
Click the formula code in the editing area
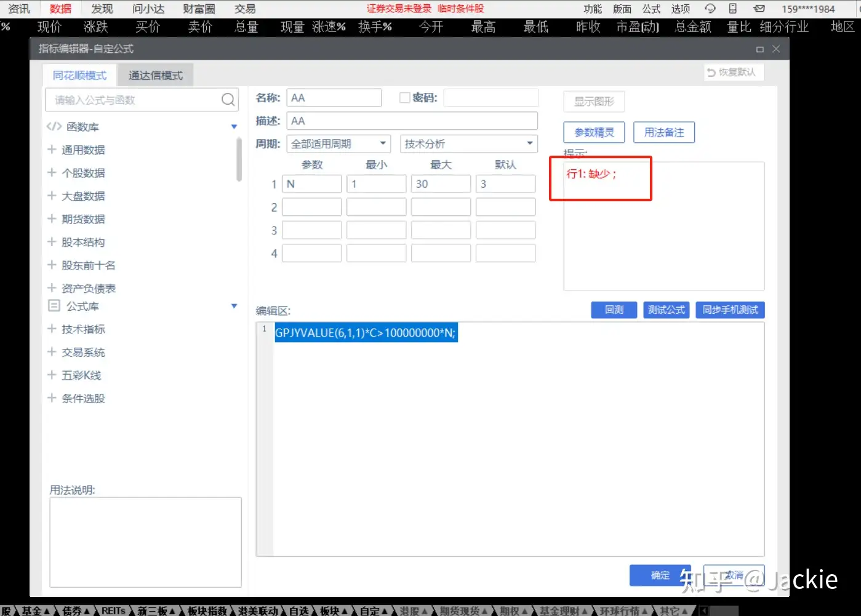pyautogui.click(x=366, y=333)
